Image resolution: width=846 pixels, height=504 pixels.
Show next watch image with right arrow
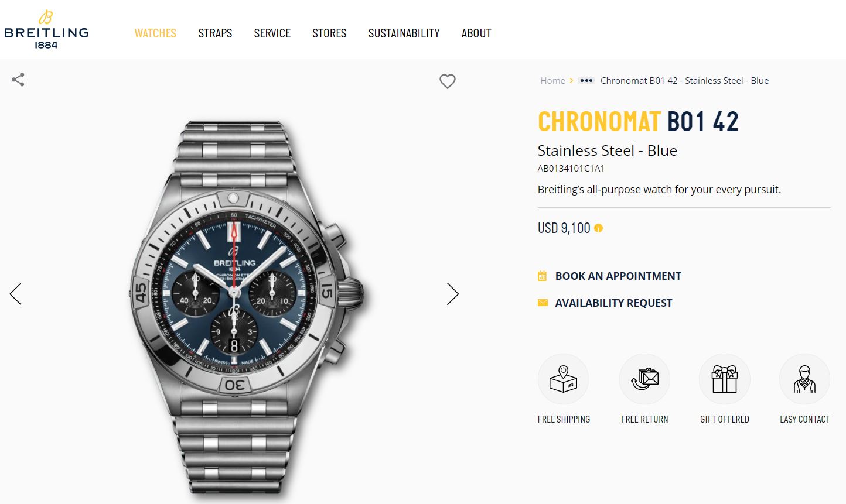pyautogui.click(x=452, y=294)
